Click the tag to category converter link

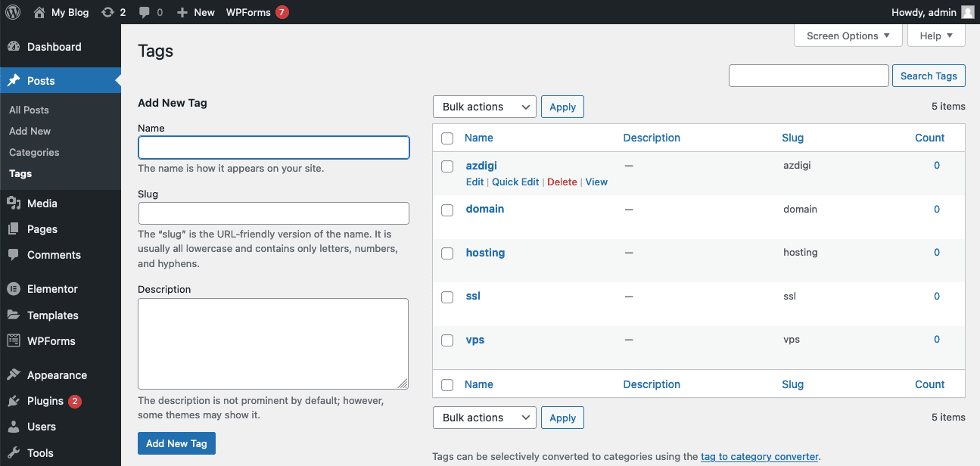(x=759, y=457)
